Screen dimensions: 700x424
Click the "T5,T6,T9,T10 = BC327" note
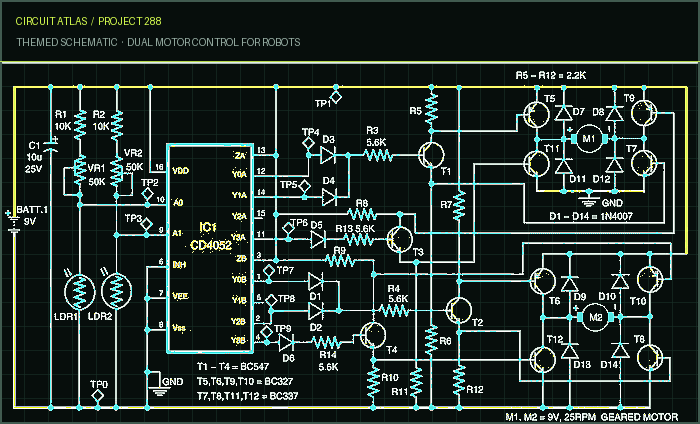(x=245, y=382)
